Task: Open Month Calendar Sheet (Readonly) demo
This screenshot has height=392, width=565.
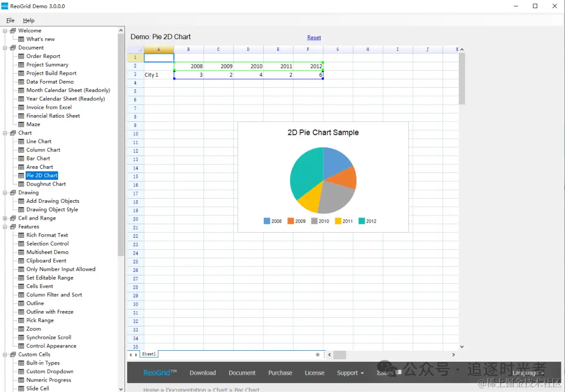Action: (68, 90)
